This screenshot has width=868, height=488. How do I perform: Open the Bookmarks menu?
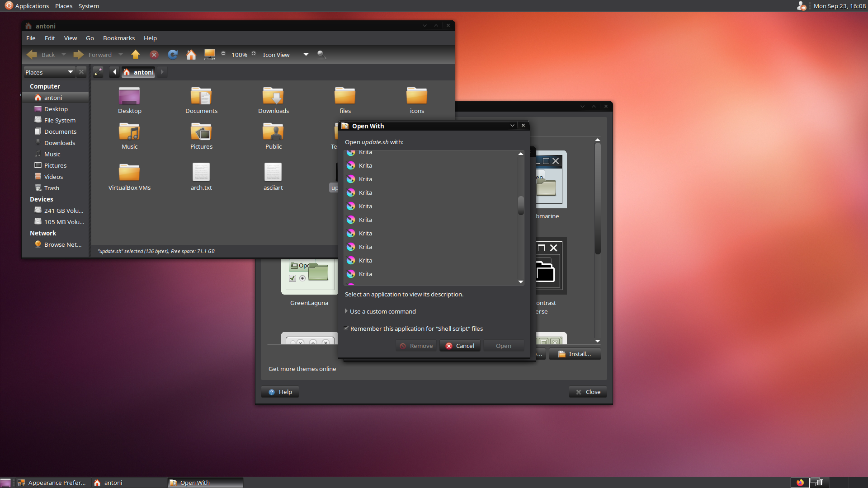click(119, 38)
